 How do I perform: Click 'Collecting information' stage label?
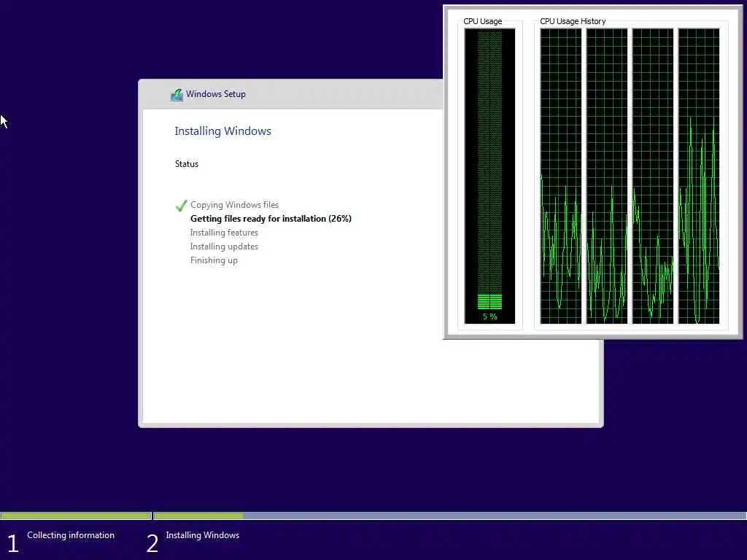click(71, 535)
